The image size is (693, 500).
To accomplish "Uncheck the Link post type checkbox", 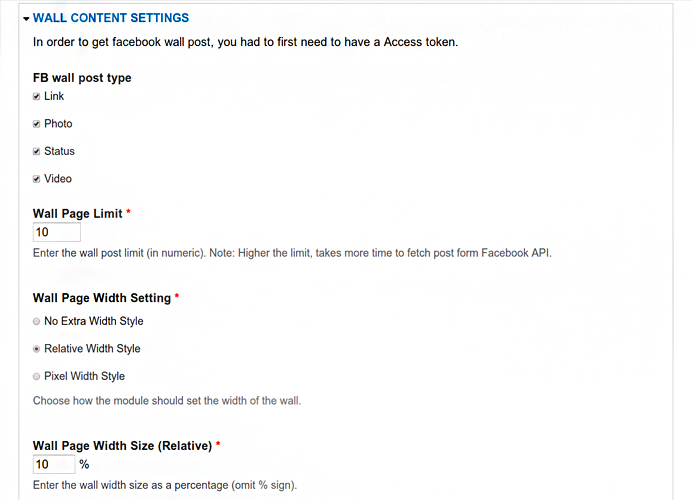I will click(x=36, y=96).
